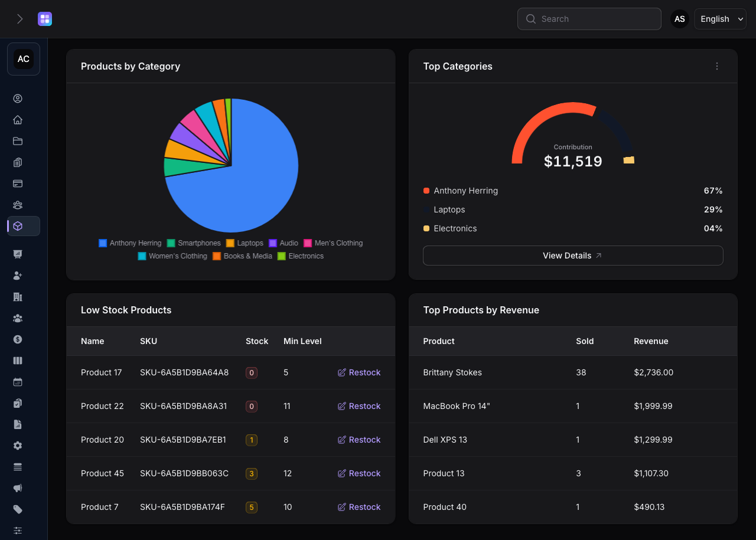The image size is (756, 540).
Task: Toggle Laptops legend item in pie chart
Action: (245, 243)
